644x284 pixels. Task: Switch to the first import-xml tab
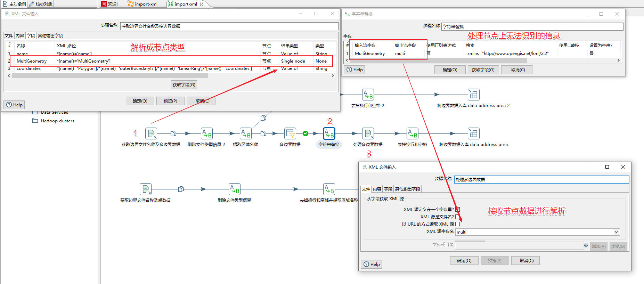pos(143,4)
